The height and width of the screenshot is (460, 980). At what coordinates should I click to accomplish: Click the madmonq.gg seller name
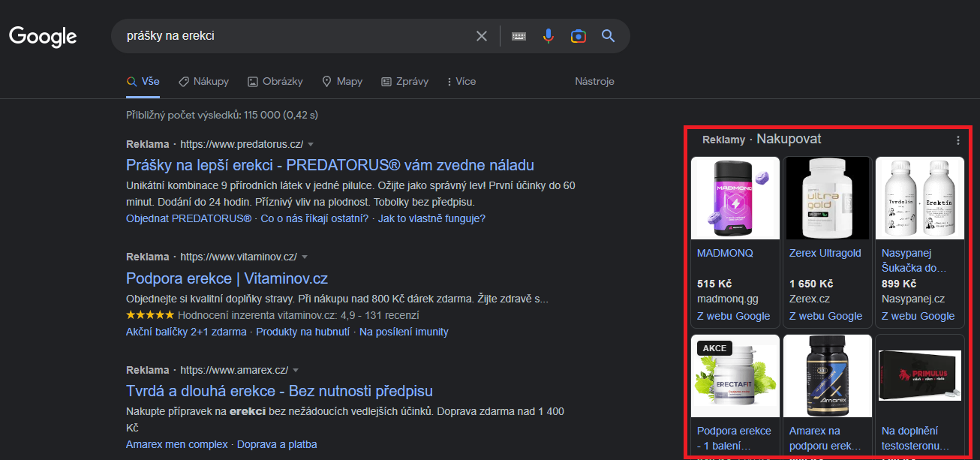728,299
